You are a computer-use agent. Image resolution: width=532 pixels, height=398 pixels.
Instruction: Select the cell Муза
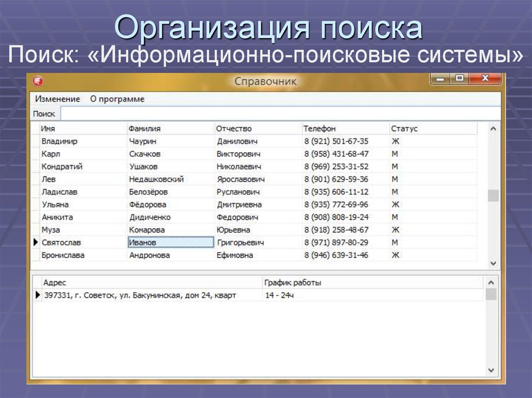click(83, 230)
